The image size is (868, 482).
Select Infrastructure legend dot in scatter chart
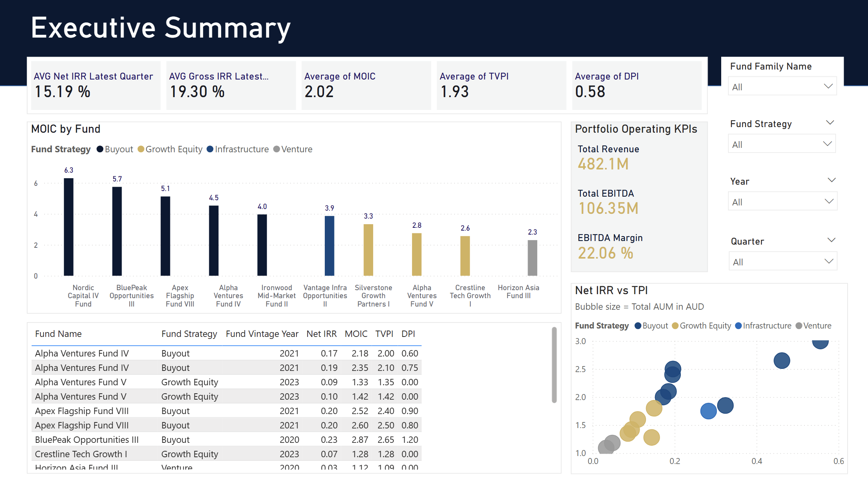tap(738, 326)
